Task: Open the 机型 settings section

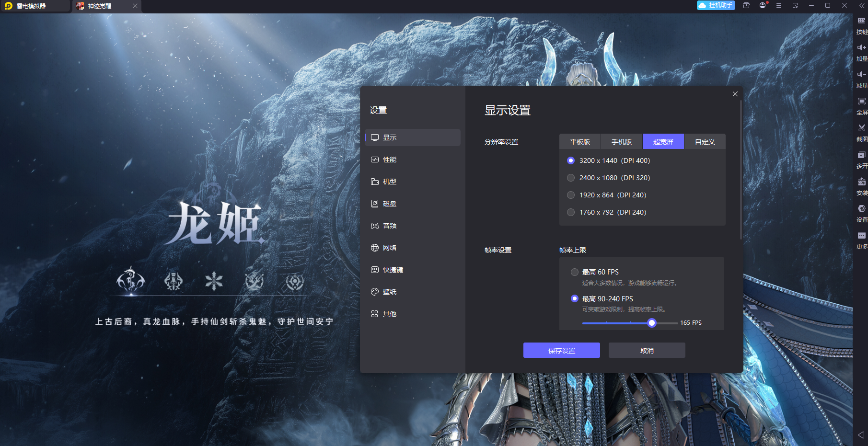Action: click(413, 182)
